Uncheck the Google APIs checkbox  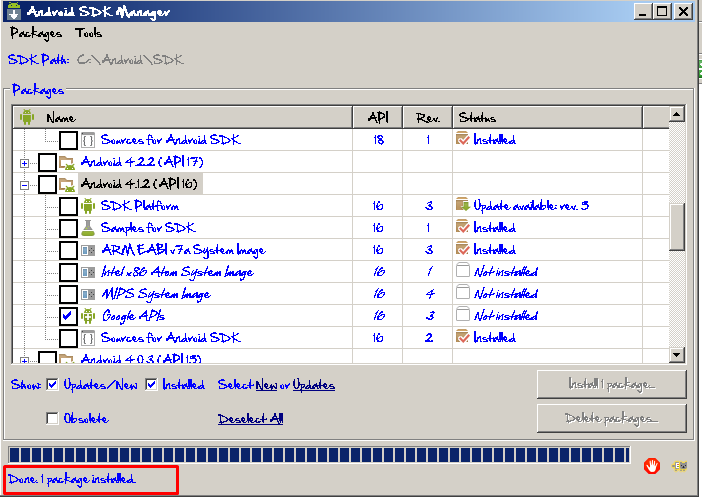[68, 316]
